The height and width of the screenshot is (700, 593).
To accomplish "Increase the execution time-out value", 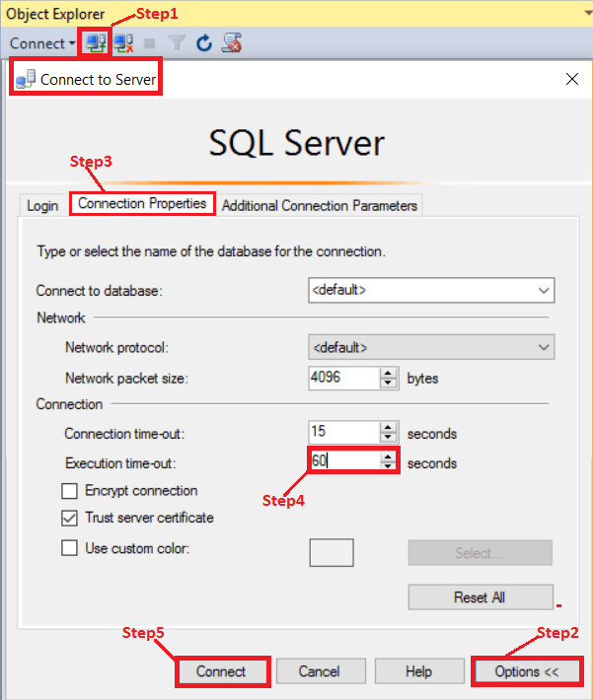I will click(x=388, y=456).
